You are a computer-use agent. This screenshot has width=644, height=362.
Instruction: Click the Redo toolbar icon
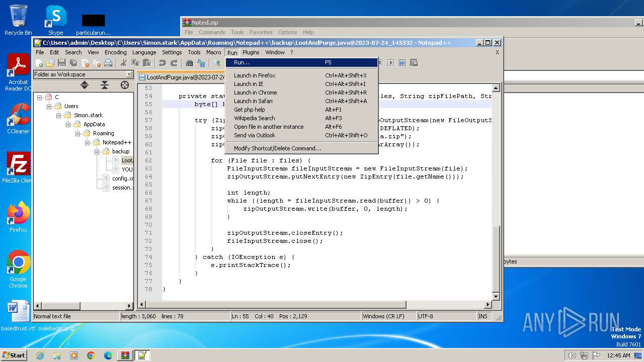point(174,63)
